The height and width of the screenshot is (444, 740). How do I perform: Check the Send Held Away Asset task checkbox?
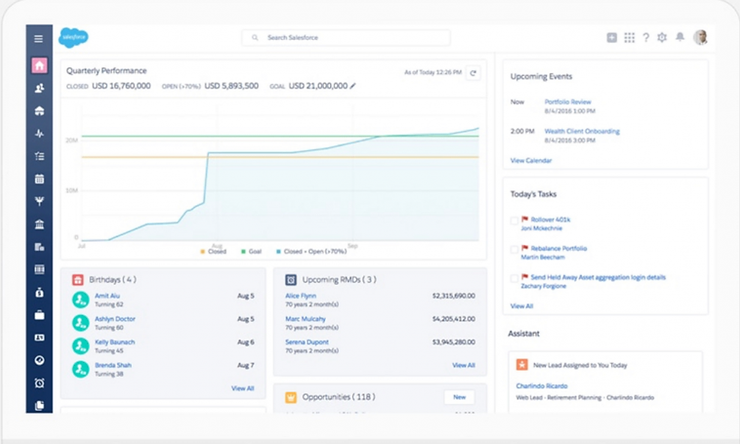click(514, 278)
